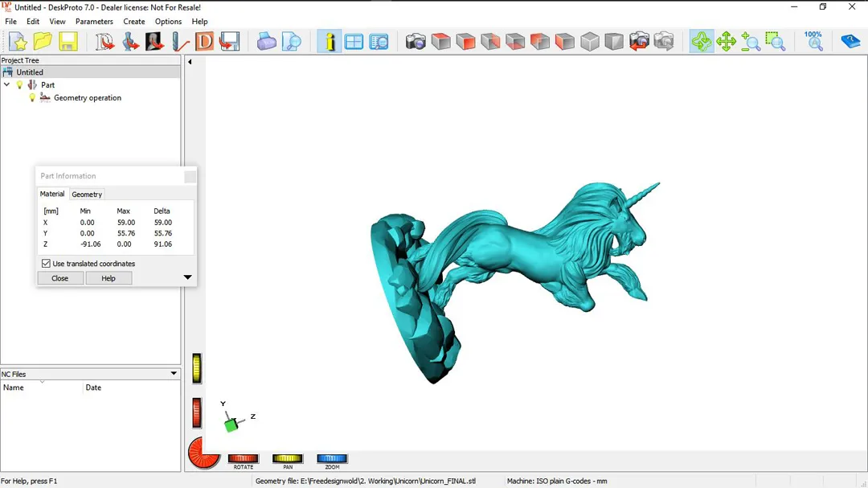868x488 pixels.
Task: Click the Print Preview magnifier icon
Action: [x=292, y=42]
